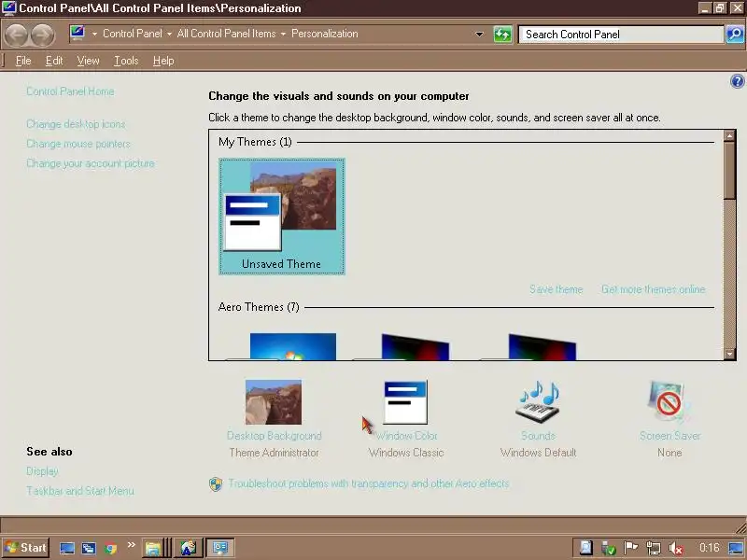
Task: Click the Personalization icon in address bar
Action: (x=78, y=33)
